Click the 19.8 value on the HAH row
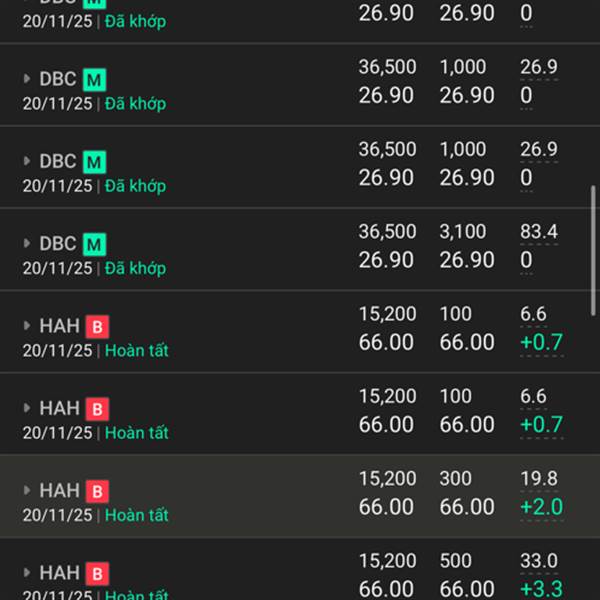Image resolution: width=600 pixels, height=600 pixels. (539, 479)
